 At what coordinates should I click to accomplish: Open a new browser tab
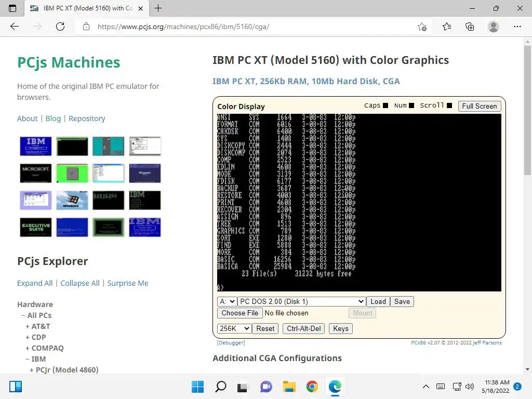coord(158,8)
